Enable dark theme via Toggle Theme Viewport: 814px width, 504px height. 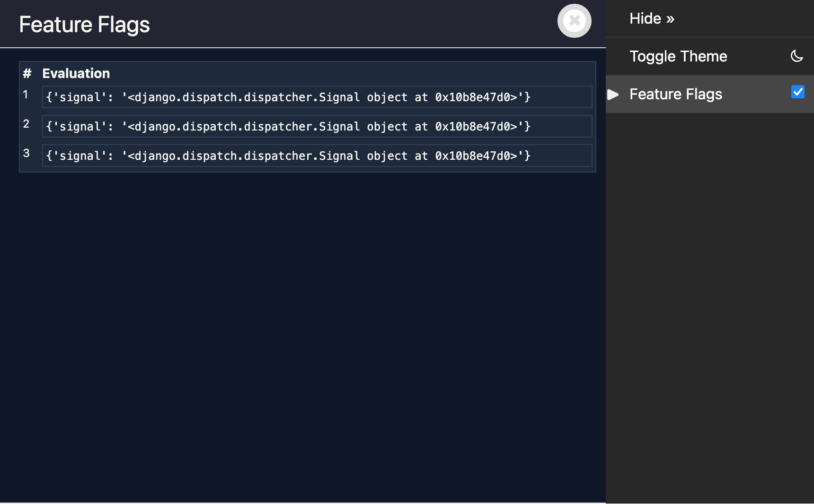coord(679,56)
